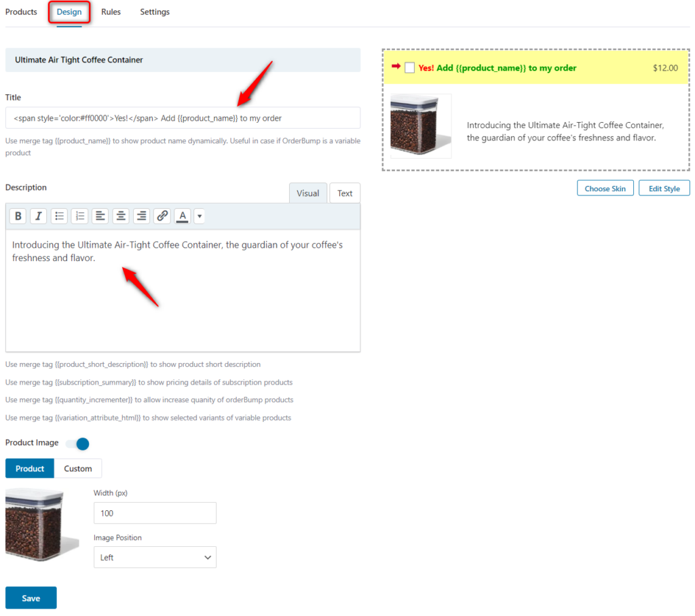
Task: Click the coffee container image in preview
Action: point(421,126)
